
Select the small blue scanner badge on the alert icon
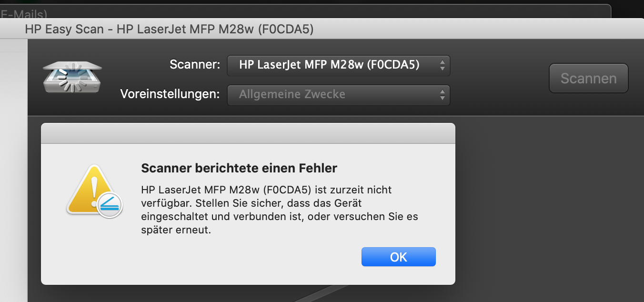pyautogui.click(x=109, y=206)
